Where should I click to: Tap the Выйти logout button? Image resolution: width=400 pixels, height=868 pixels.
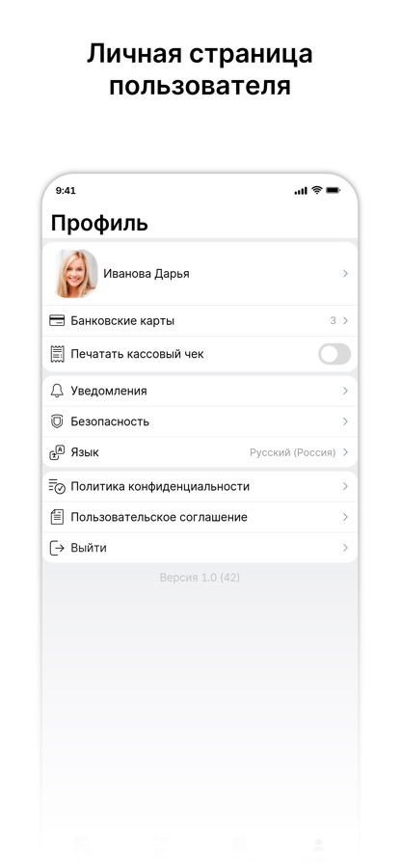(x=200, y=548)
